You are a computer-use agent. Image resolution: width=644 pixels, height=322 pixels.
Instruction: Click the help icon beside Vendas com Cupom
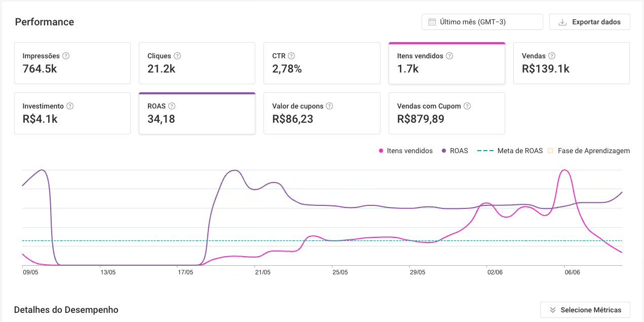tap(467, 106)
